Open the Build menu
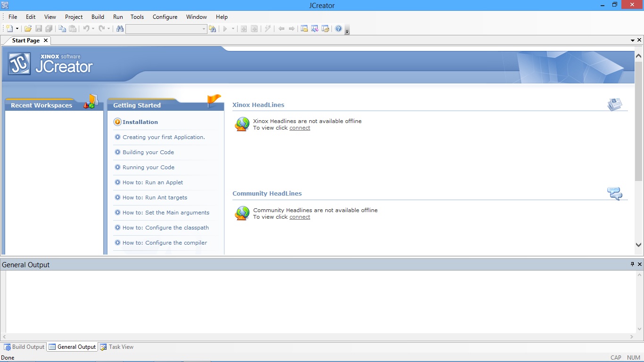The height and width of the screenshot is (362, 644). pos(98,16)
